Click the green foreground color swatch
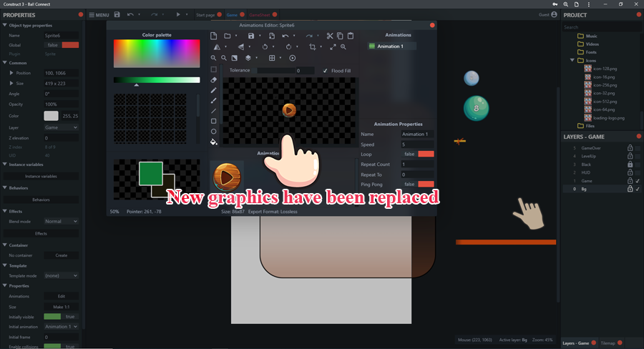The width and height of the screenshot is (644, 349). pyautogui.click(x=150, y=173)
